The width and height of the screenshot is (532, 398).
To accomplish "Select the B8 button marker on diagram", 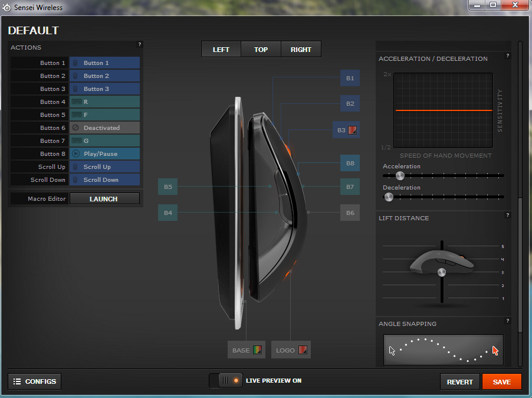I will pyautogui.click(x=350, y=163).
